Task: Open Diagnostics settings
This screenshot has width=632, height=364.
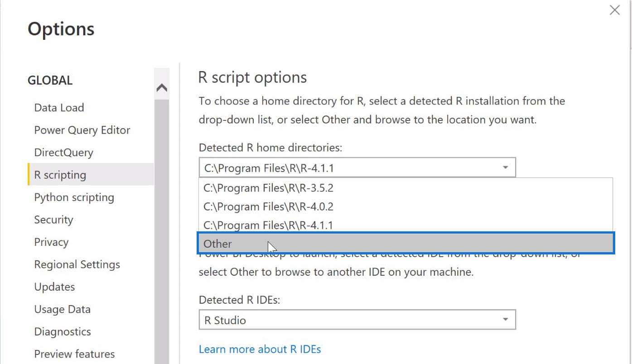Action: click(x=63, y=332)
